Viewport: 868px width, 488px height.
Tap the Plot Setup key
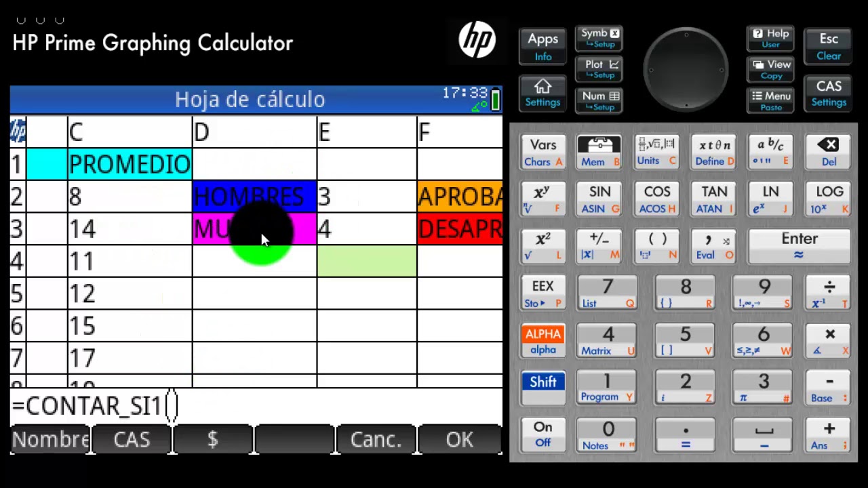pos(599,69)
